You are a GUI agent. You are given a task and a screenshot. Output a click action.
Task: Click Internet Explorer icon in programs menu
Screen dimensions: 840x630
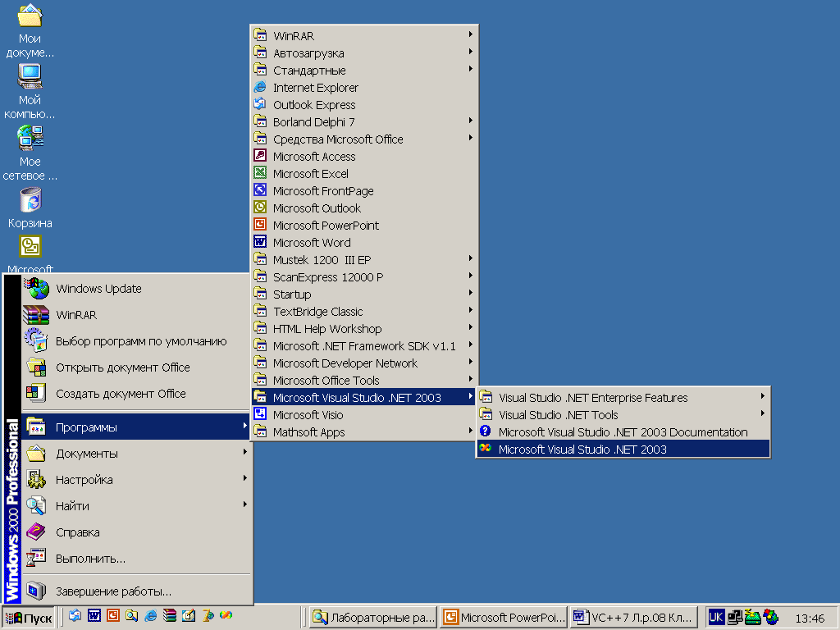[260, 87]
